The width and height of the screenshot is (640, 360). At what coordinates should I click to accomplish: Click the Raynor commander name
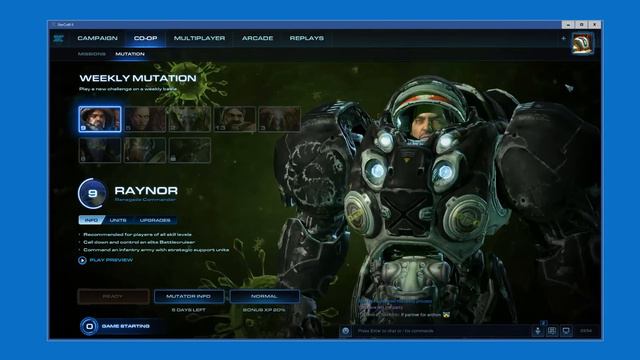146,191
